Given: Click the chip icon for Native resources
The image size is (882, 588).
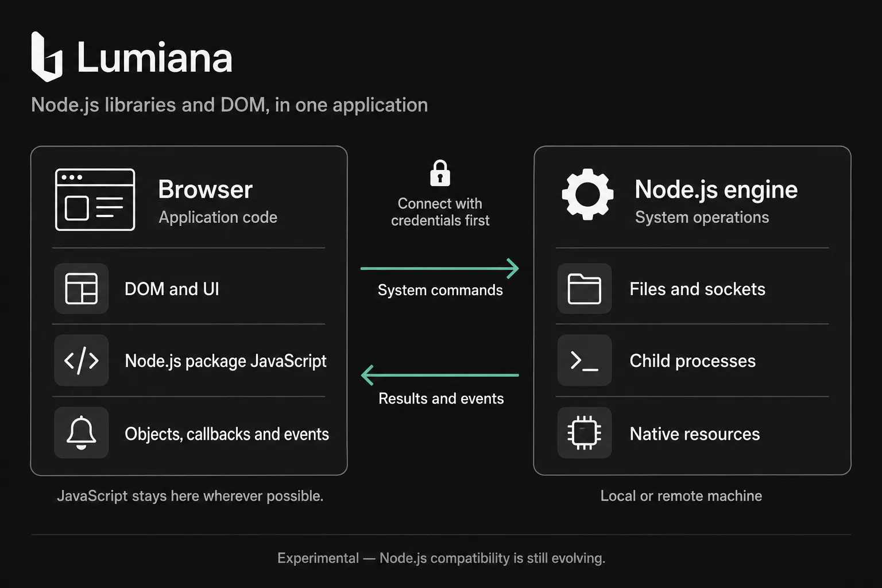Looking at the screenshot, I should 585,432.
